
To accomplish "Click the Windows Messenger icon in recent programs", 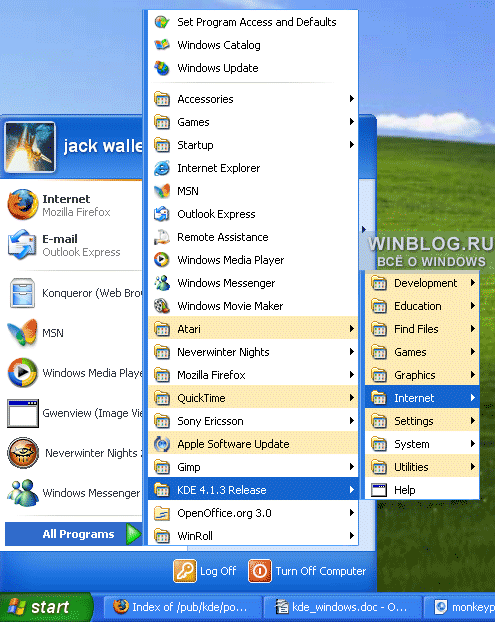I will click(23, 493).
